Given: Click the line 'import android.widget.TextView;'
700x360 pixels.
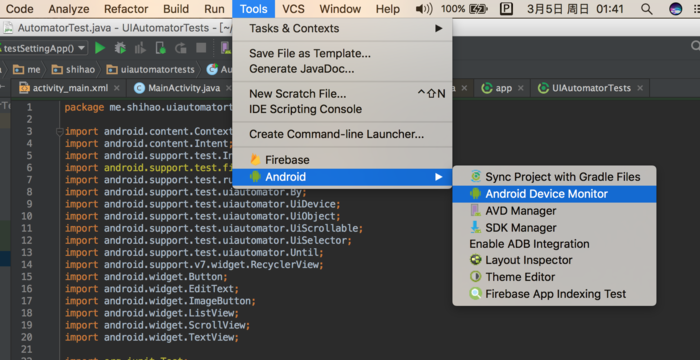Looking at the screenshot, I should coord(152,337).
